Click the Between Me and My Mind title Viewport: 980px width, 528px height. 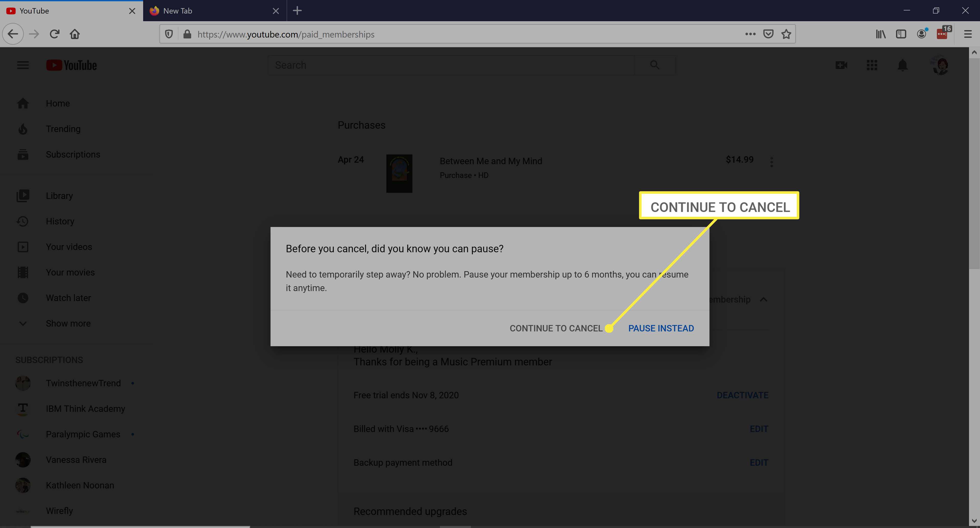point(491,161)
